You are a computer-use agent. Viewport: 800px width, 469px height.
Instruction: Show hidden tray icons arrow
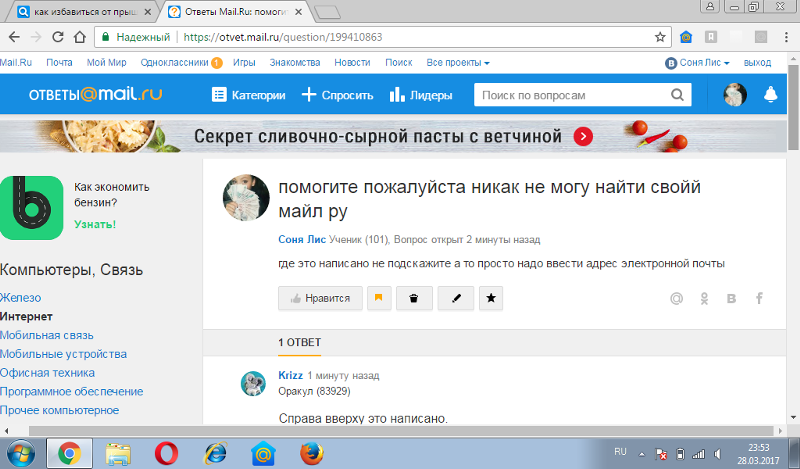(642, 454)
